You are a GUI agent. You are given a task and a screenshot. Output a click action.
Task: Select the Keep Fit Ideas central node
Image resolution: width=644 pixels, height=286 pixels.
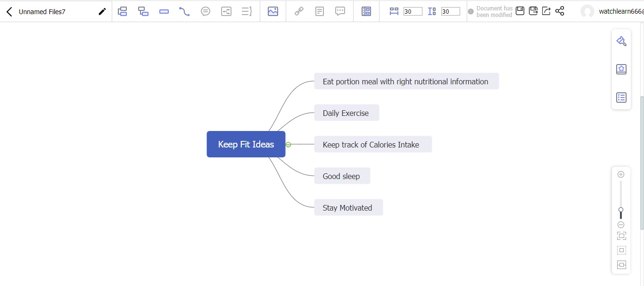246,144
